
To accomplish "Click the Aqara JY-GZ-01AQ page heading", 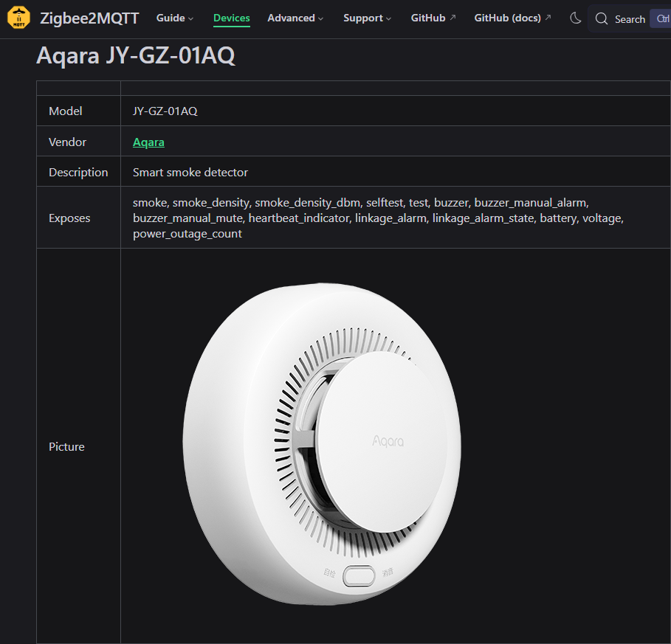I will [136, 56].
